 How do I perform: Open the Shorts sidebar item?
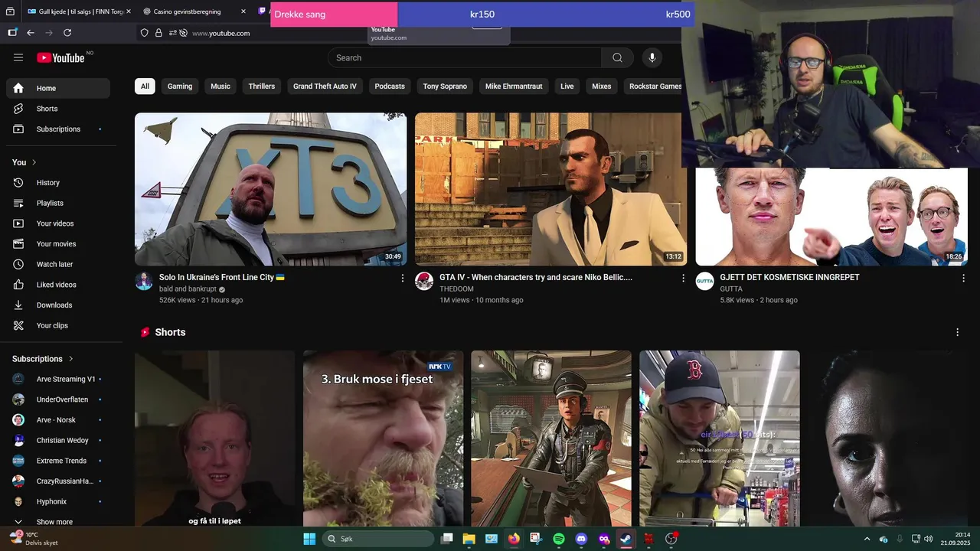coord(58,109)
